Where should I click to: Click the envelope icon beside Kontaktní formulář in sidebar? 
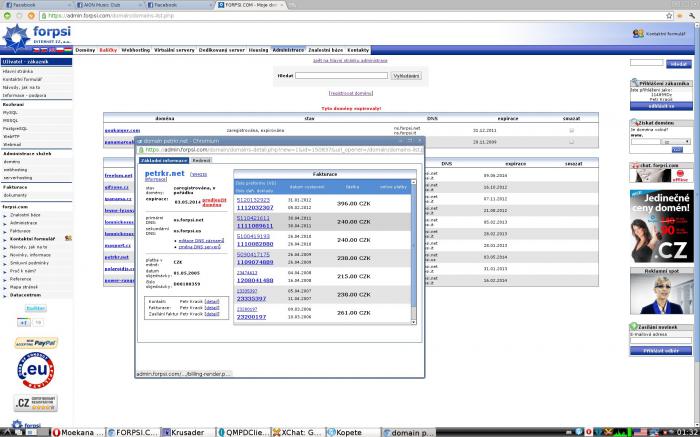68,238
